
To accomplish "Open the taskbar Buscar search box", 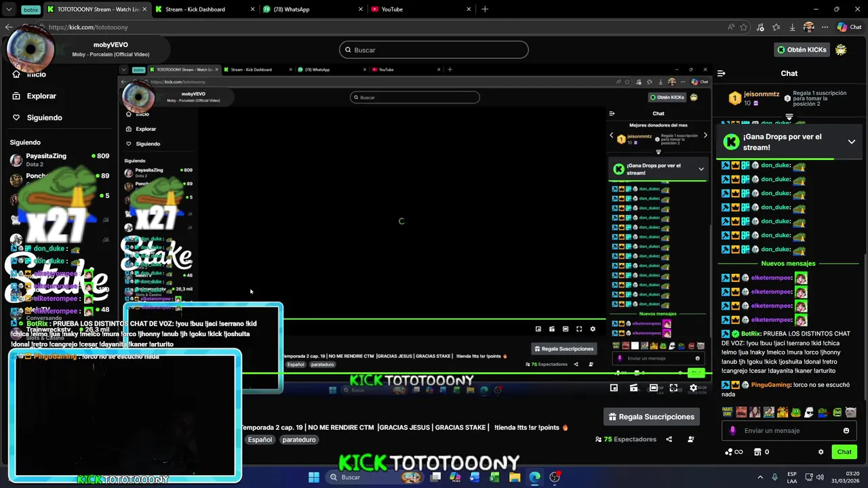I will coord(376,477).
